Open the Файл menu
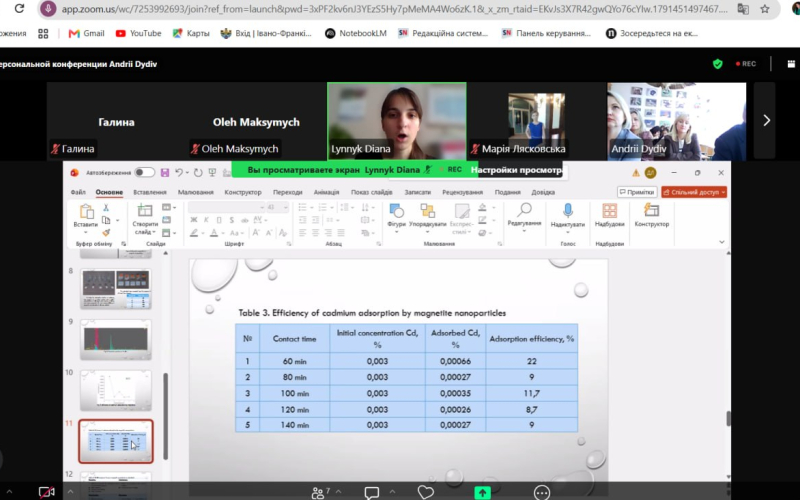This screenshot has height=500, width=800. click(78, 192)
